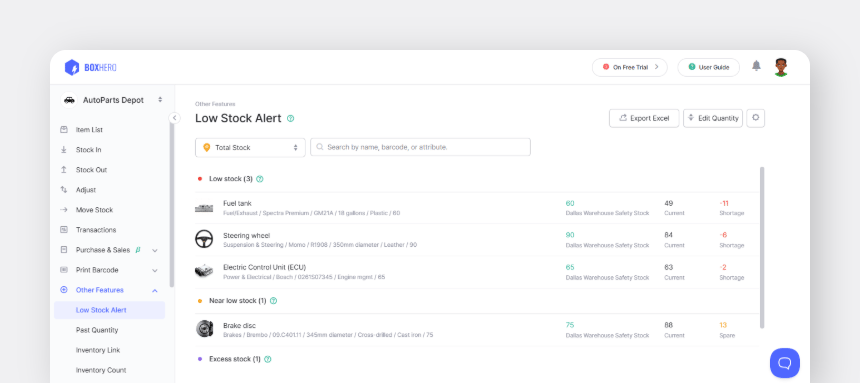Click the item list vertical scrollbar
860x383 pixels.
tap(762, 247)
